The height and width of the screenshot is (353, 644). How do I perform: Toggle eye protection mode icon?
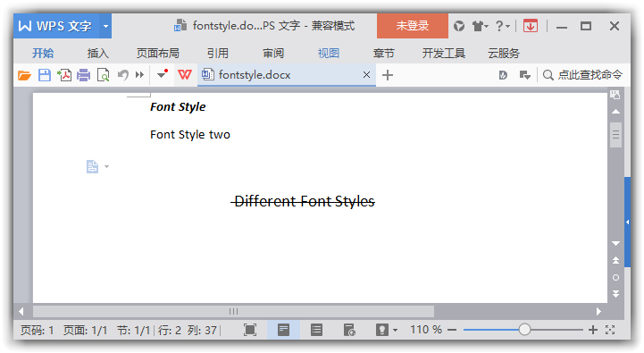click(x=381, y=330)
